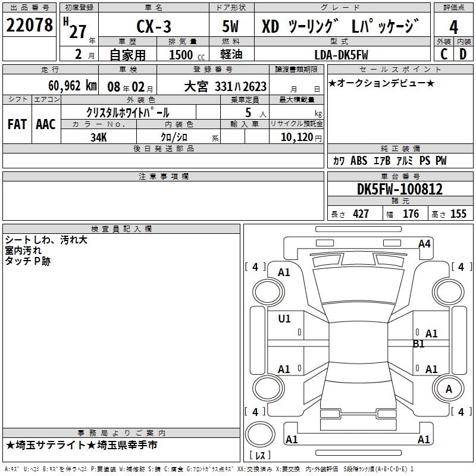Screen dimensions: 476x476
Task: Select the displacement 1500 cc value
Action: [x=187, y=55]
